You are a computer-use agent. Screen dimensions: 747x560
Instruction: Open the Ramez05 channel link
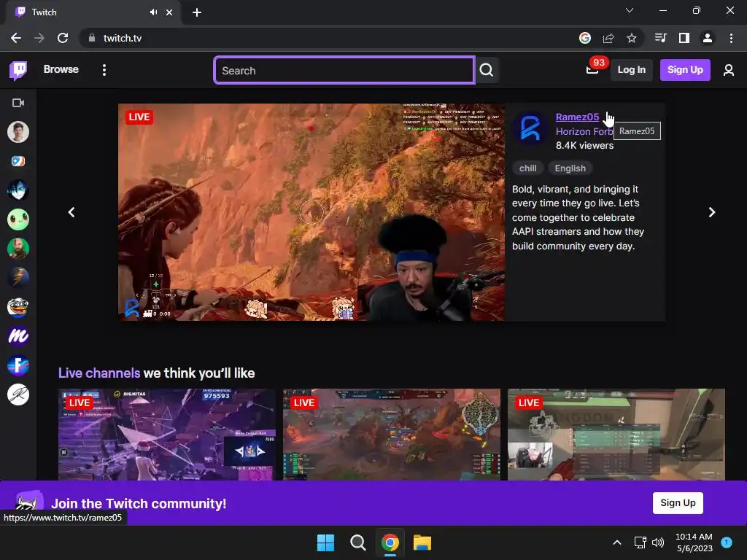577,117
